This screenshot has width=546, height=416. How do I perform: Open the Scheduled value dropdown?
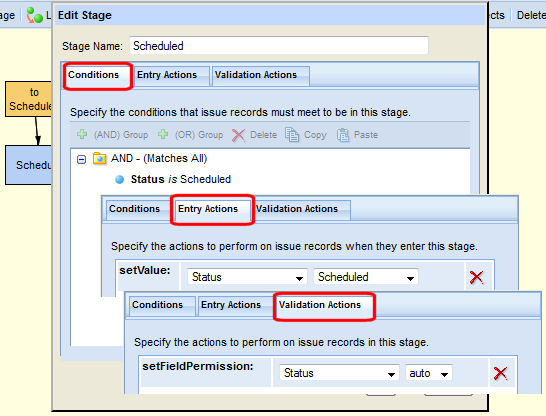(366, 277)
